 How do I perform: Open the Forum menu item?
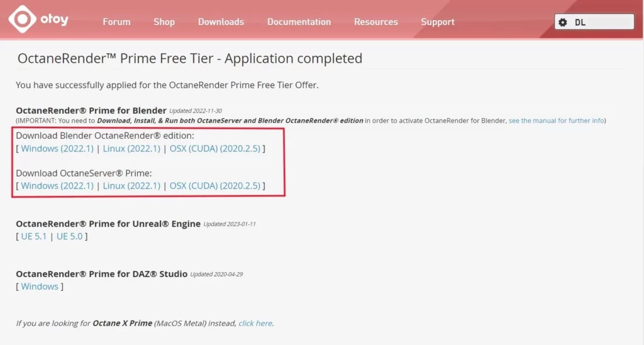pos(116,22)
